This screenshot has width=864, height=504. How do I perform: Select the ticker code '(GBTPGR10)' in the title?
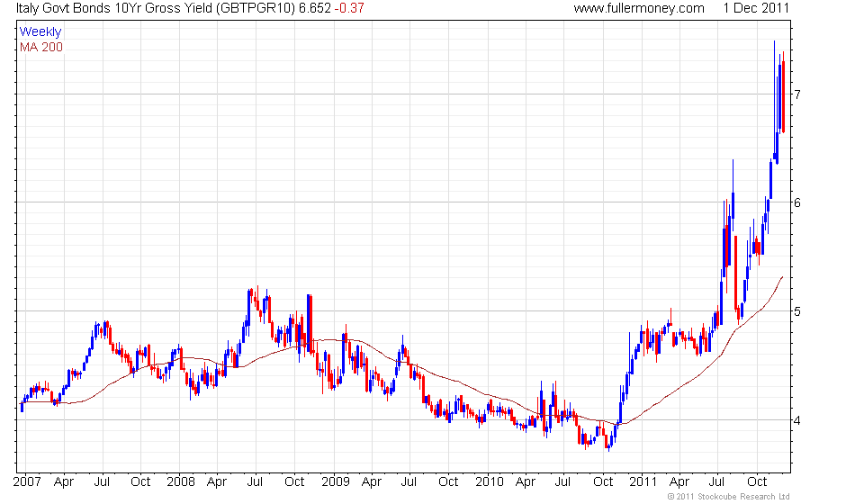(255, 9)
